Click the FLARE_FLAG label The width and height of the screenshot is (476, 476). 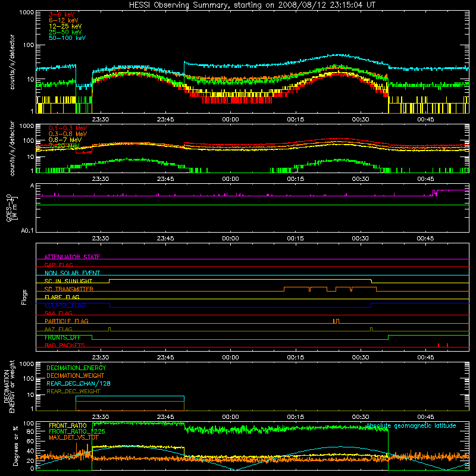[x=62, y=297]
